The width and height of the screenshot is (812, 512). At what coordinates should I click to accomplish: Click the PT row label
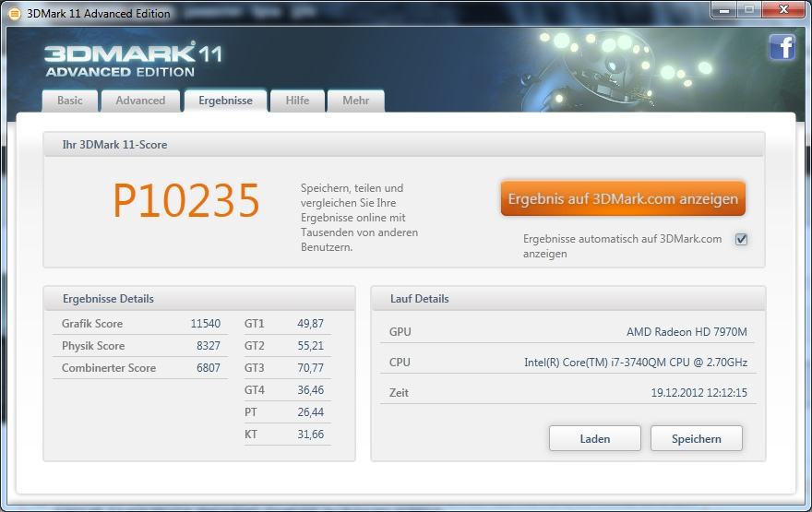(x=251, y=412)
